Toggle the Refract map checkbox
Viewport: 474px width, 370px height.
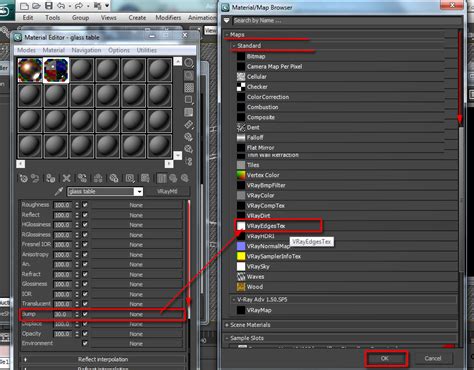point(85,274)
